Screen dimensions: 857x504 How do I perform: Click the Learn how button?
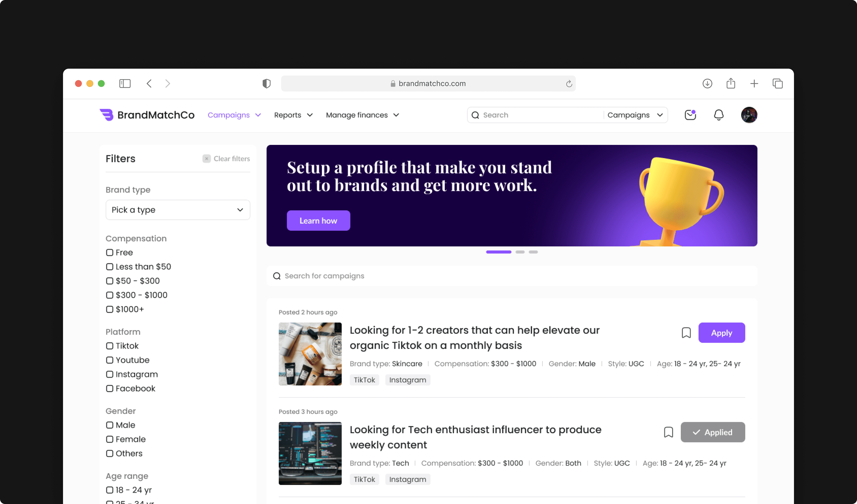[318, 220]
